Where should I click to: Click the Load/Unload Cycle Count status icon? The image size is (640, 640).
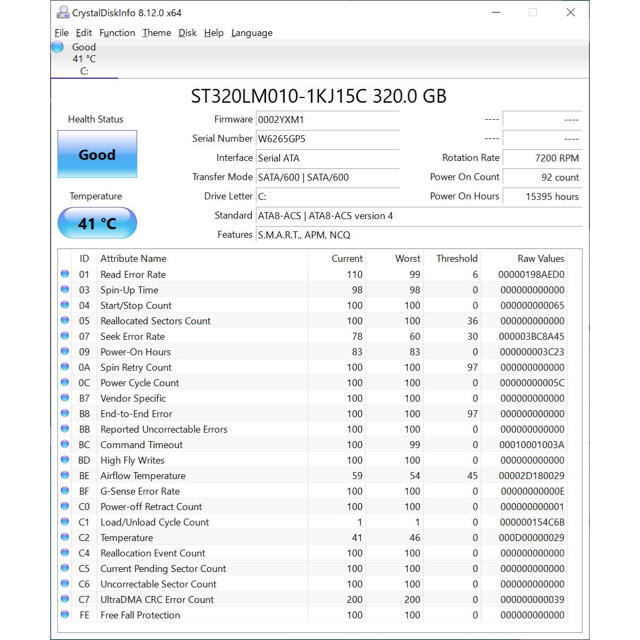pos(65,522)
